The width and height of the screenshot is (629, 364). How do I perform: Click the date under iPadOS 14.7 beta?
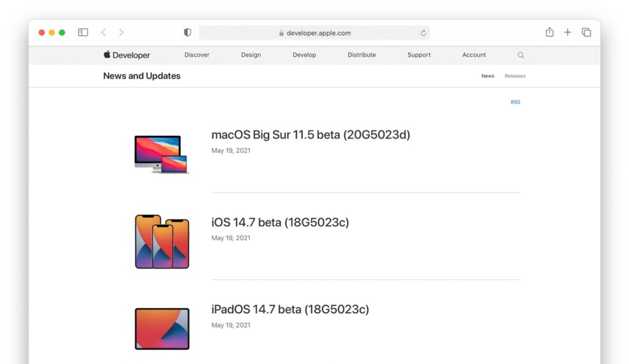coord(231,325)
